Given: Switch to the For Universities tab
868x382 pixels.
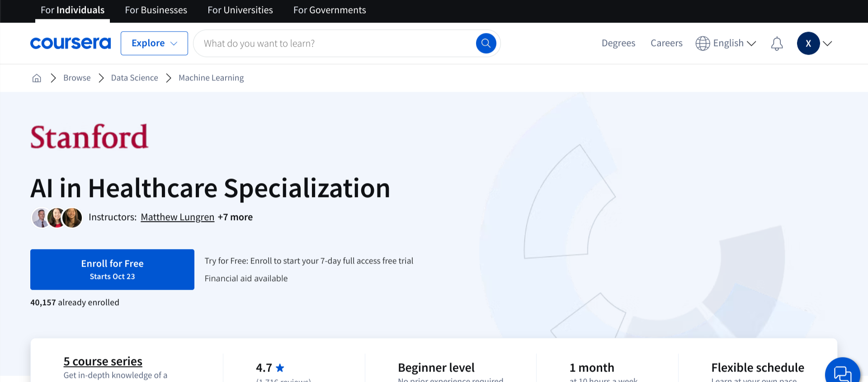Looking at the screenshot, I should pyautogui.click(x=240, y=10).
